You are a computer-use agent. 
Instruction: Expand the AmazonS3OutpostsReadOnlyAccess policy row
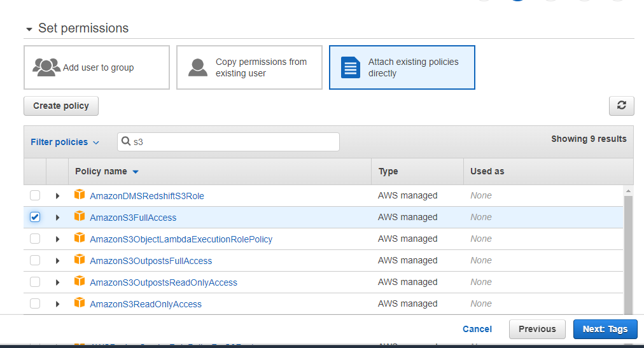coord(57,282)
